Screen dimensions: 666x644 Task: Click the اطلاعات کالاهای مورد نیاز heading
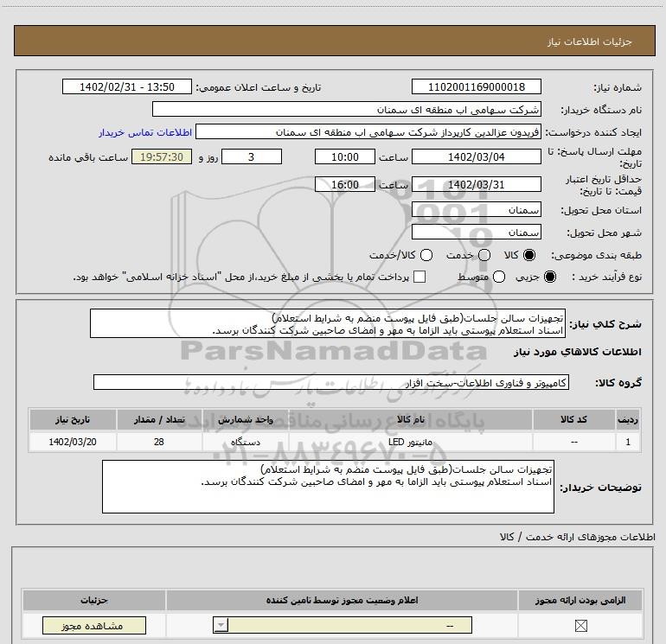coord(578,352)
